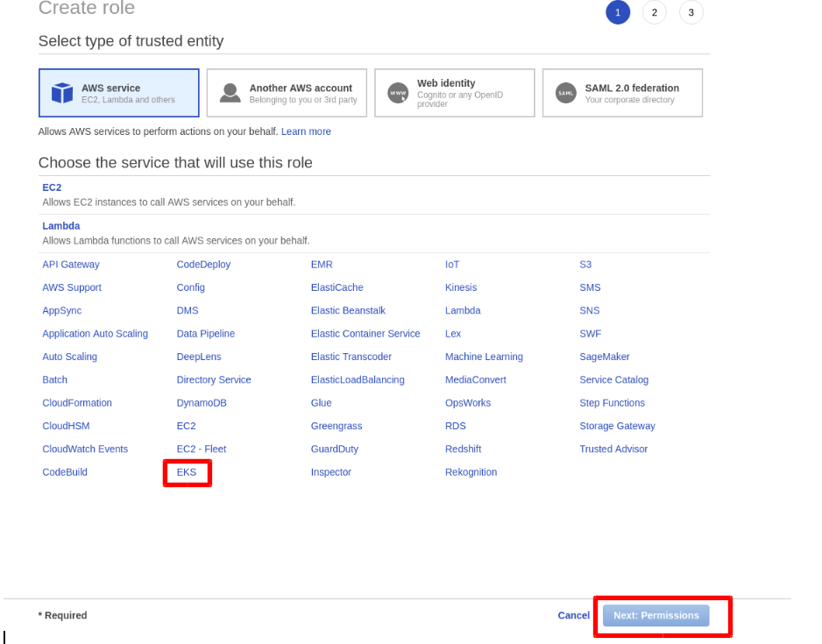Go to step 2 circle indicator
Image resolution: width=822 pixels, height=644 pixels.
pyautogui.click(x=655, y=12)
